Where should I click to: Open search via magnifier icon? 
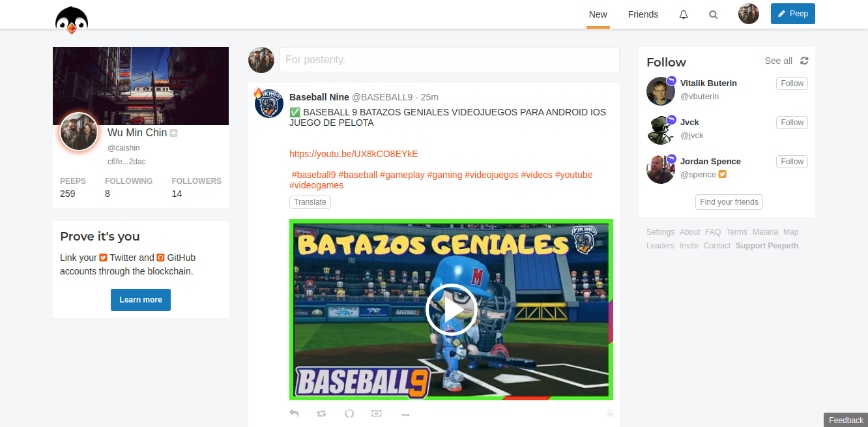point(714,14)
